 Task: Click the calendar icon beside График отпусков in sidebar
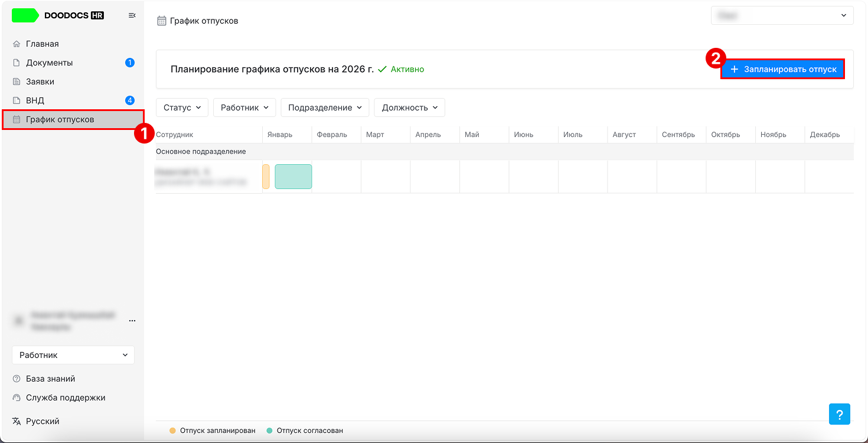(17, 119)
